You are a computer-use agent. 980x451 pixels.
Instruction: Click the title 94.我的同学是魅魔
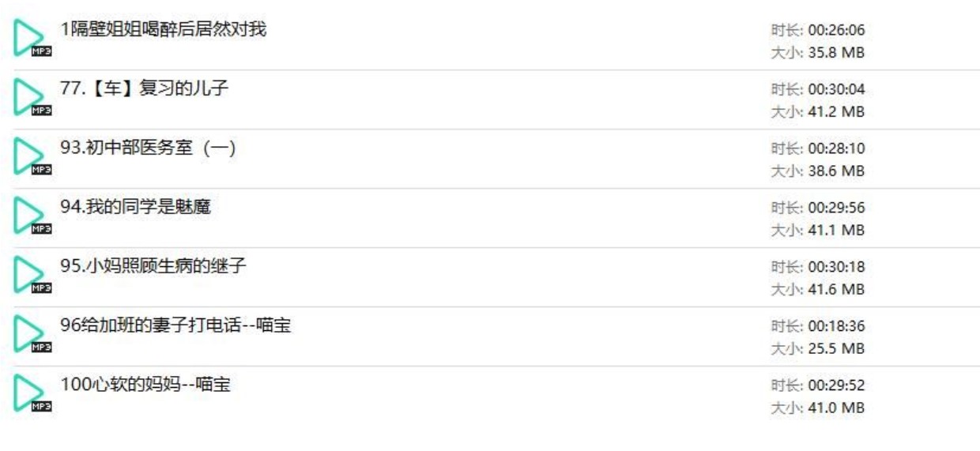135,207
